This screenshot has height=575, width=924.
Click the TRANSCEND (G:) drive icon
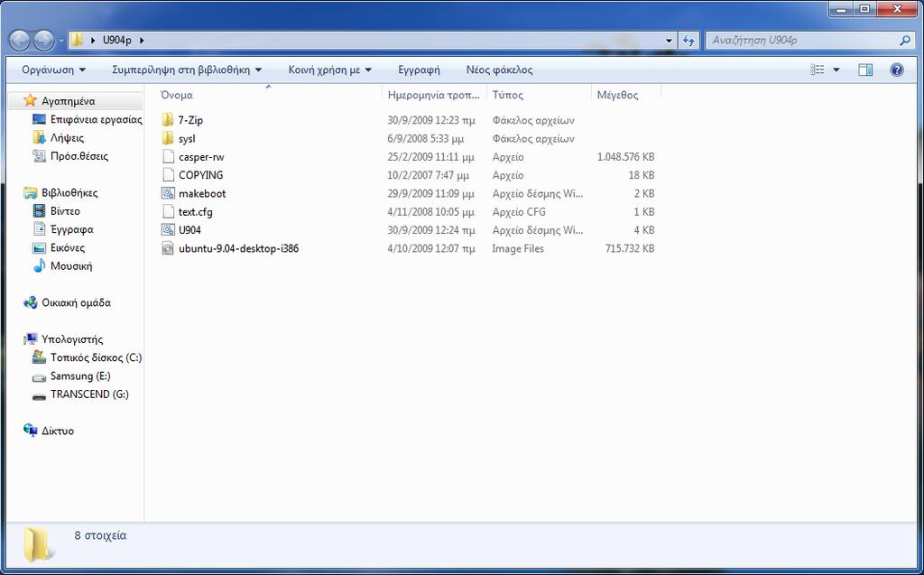(x=39, y=395)
